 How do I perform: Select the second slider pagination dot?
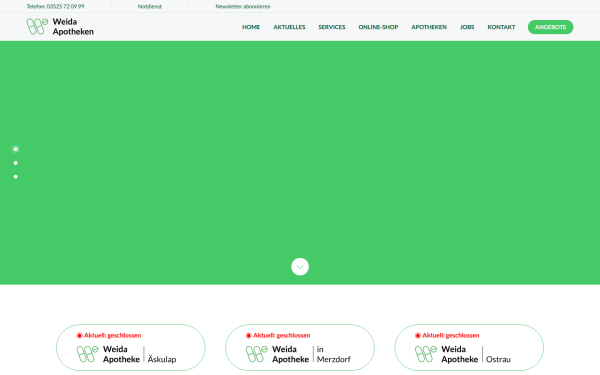point(16,163)
